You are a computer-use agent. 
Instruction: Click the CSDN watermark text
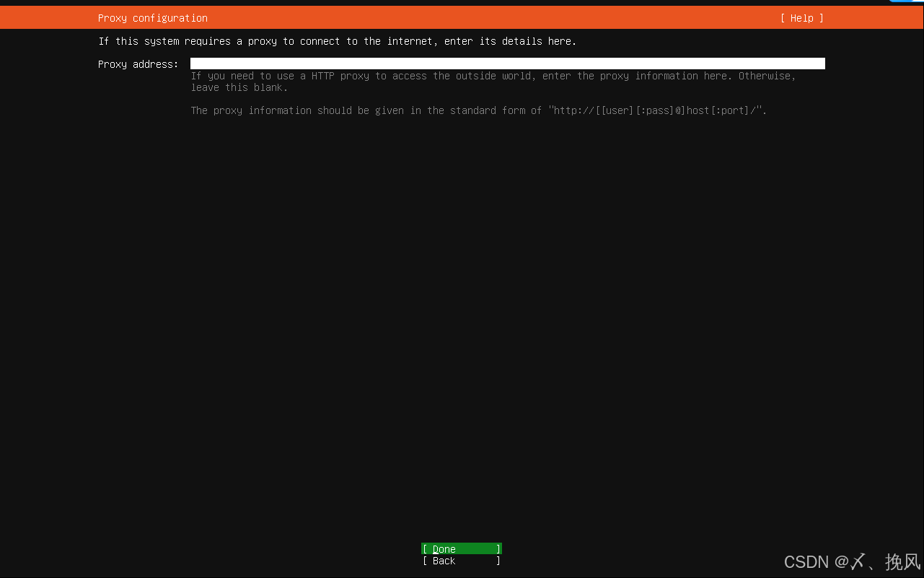[851, 561]
